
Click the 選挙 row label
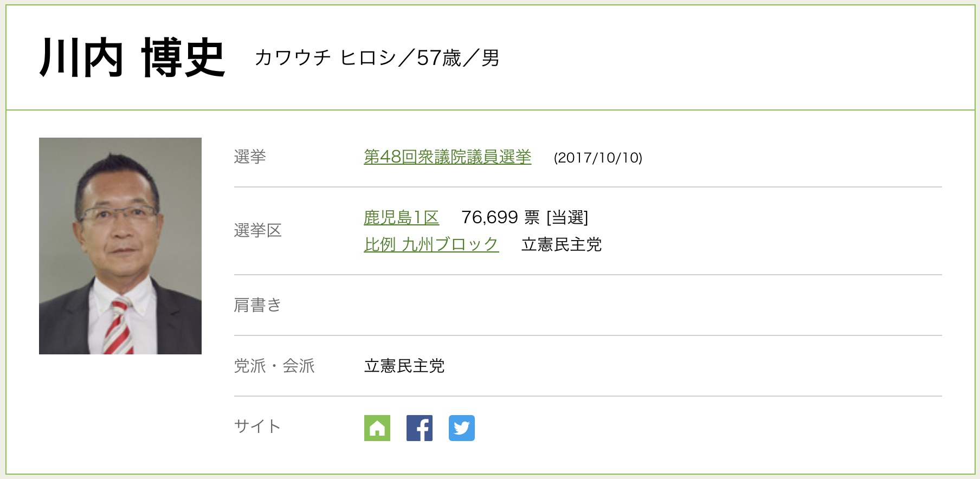coord(250,157)
